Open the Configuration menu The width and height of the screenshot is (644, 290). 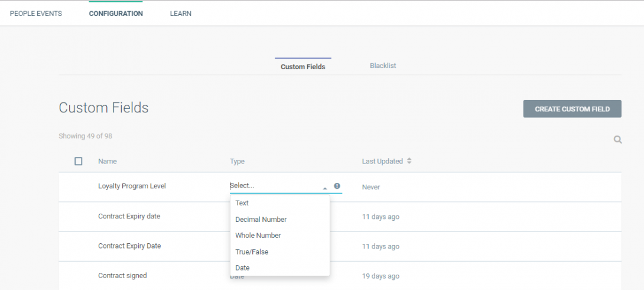tap(116, 14)
